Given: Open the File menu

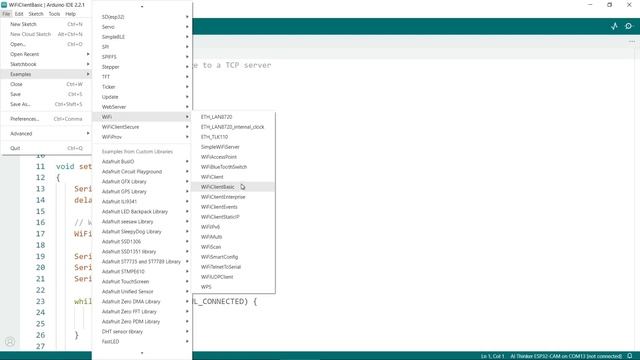Looking at the screenshot, I should (6, 14).
